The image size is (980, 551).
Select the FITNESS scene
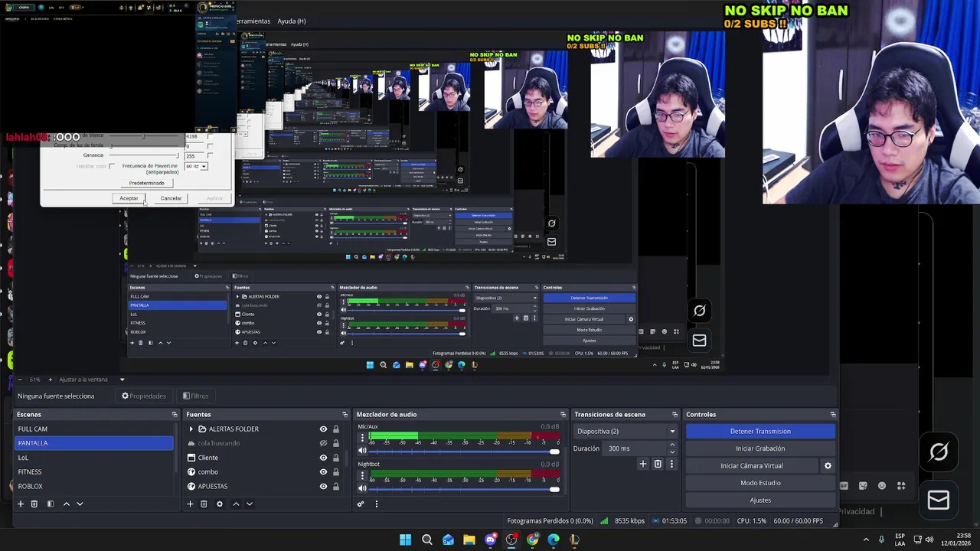pyautogui.click(x=94, y=472)
